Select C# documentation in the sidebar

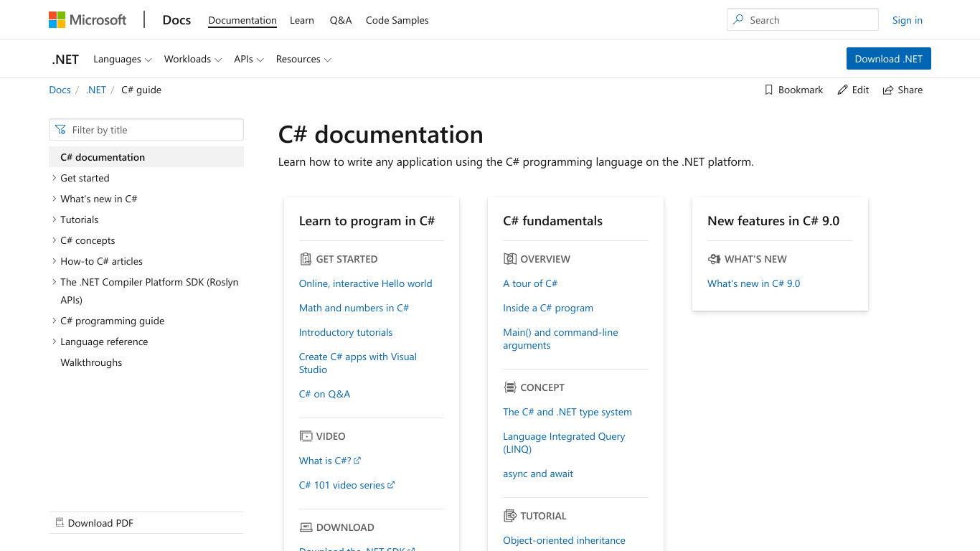(x=146, y=157)
